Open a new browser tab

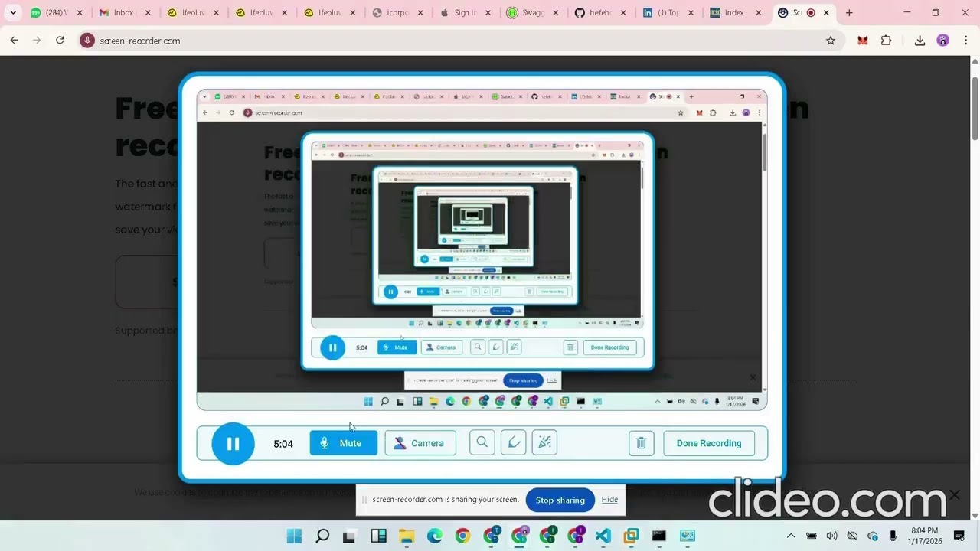tap(849, 13)
